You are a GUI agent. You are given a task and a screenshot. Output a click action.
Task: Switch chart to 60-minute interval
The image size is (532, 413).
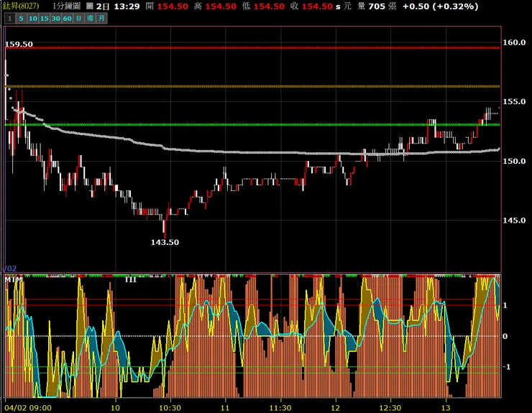point(68,18)
